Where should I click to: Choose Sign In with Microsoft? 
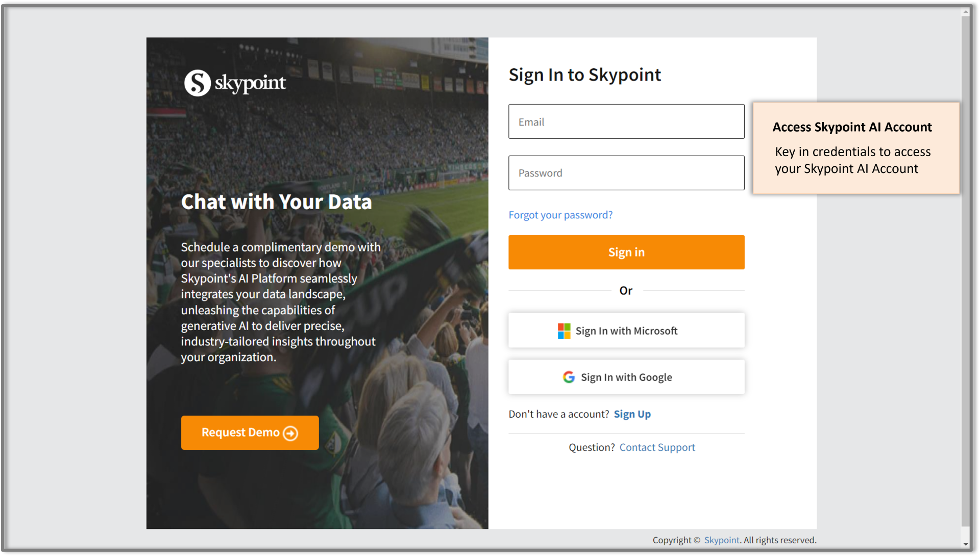tap(626, 331)
